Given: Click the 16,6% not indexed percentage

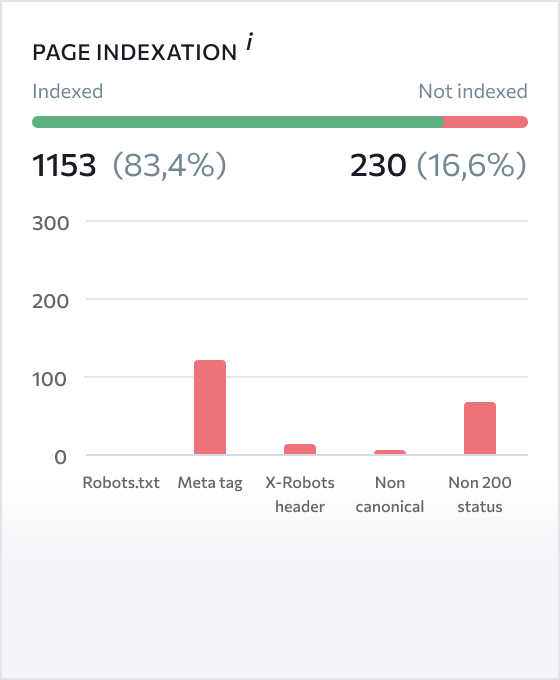Looking at the screenshot, I should pos(472,165).
